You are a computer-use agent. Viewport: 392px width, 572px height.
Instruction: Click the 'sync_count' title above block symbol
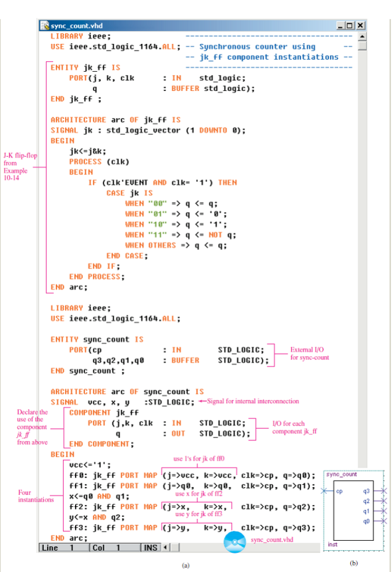[x=342, y=474]
